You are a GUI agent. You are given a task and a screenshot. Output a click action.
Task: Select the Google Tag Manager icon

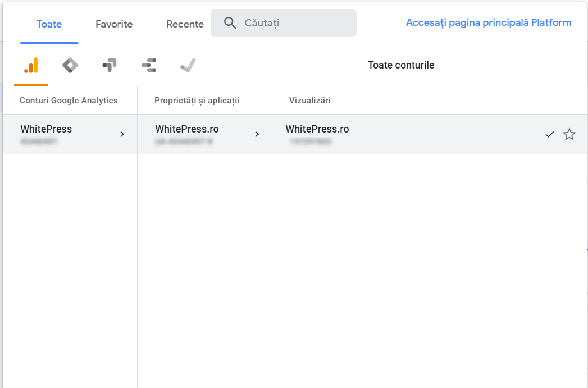pos(70,65)
